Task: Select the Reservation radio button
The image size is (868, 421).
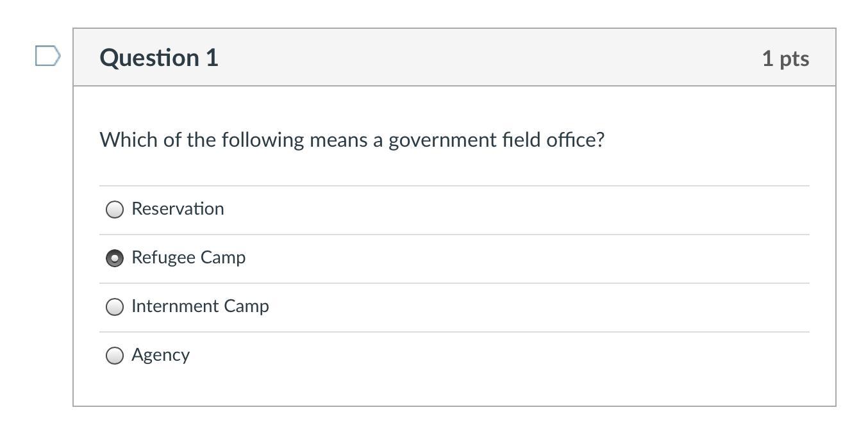Action: 115,210
